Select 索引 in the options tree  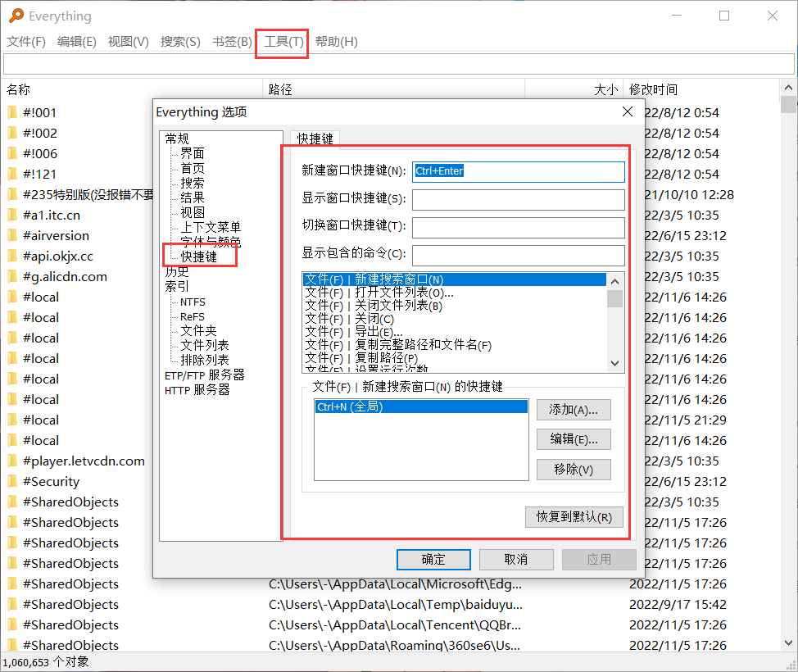(177, 286)
